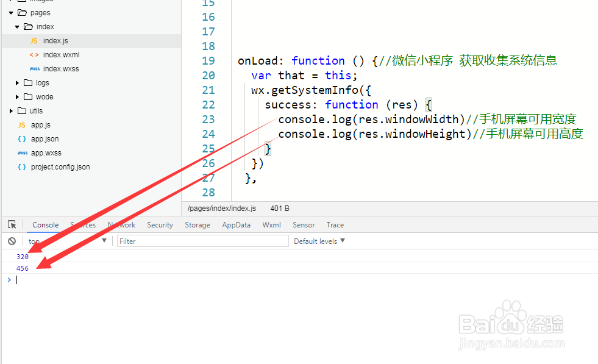Expand the utils folder arrow
Image resolution: width=598 pixels, height=364 pixels.
click(11, 111)
